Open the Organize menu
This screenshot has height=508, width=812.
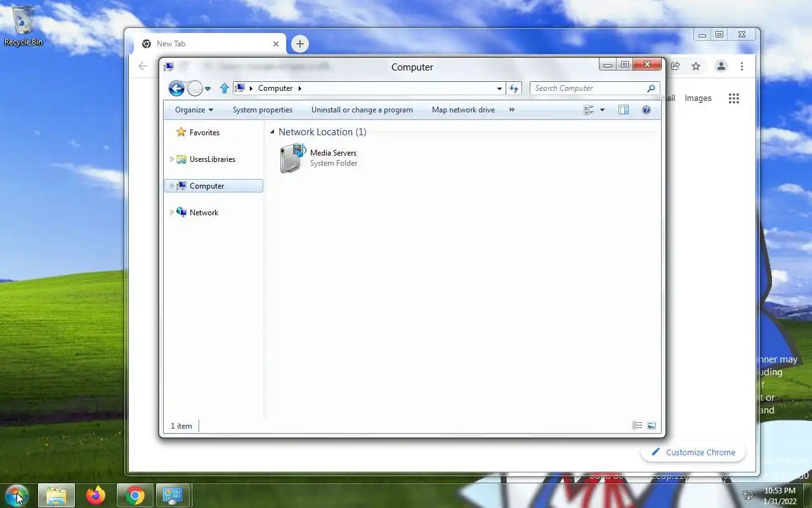(x=194, y=110)
